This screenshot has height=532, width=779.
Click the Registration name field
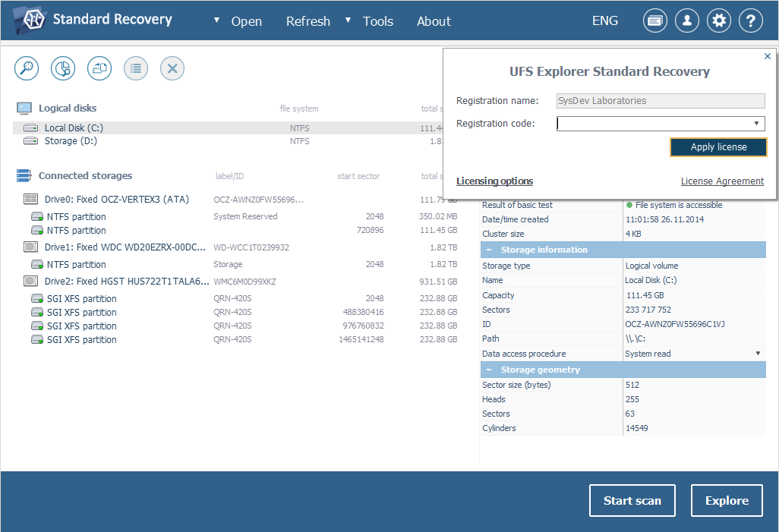[661, 101]
